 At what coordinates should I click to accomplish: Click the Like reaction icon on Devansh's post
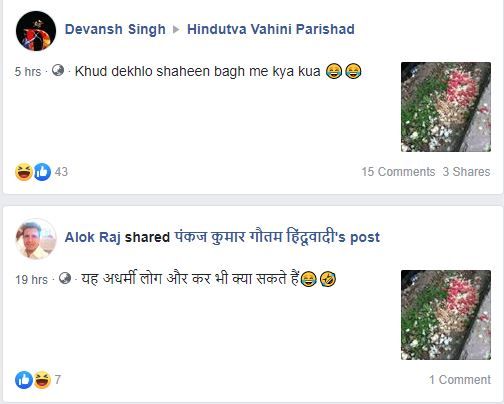(42, 172)
